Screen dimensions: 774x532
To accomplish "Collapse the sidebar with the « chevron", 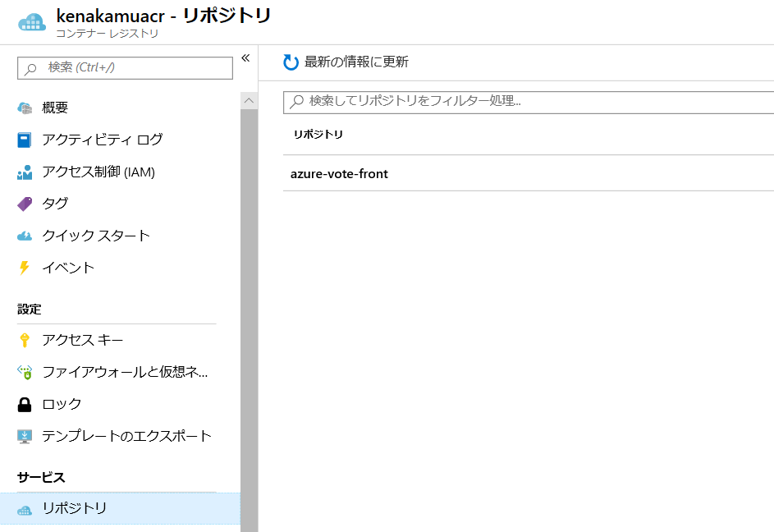I will tap(244, 57).
